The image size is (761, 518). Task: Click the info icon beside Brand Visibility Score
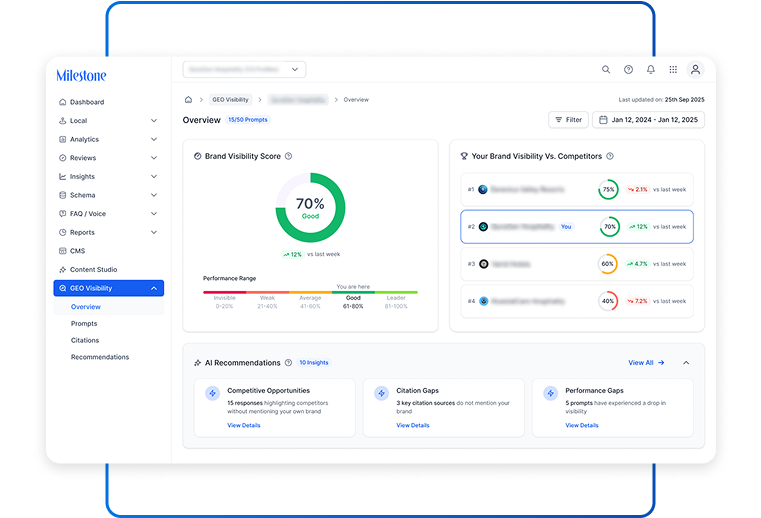click(x=288, y=156)
